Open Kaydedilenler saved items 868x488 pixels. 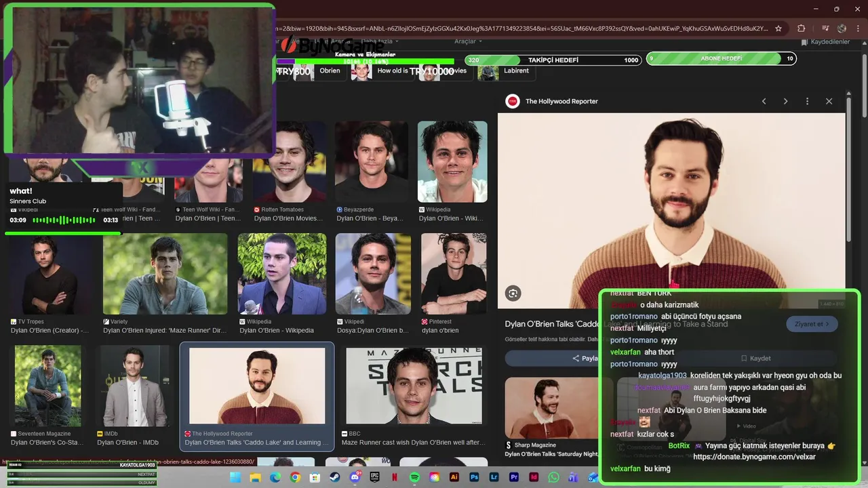825,42
